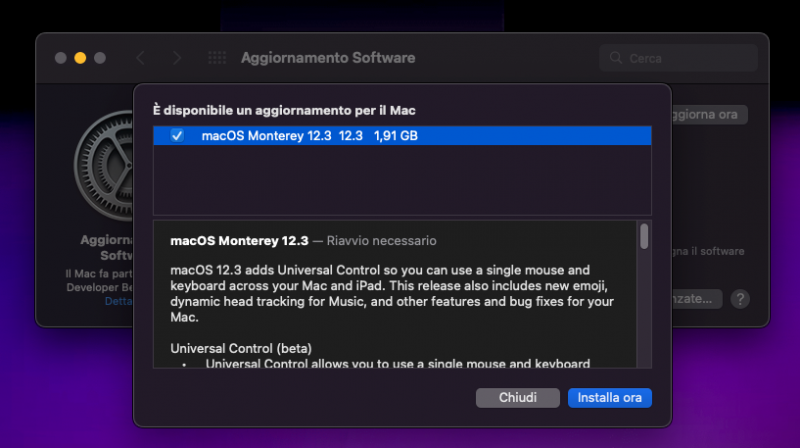Click the release notes scrollbar thumb
The height and width of the screenshot is (448, 800).
point(644,236)
